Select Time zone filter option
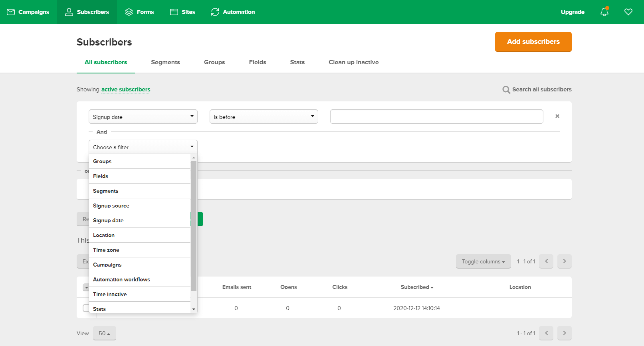Viewport: 644px width, 346px height. click(x=140, y=250)
